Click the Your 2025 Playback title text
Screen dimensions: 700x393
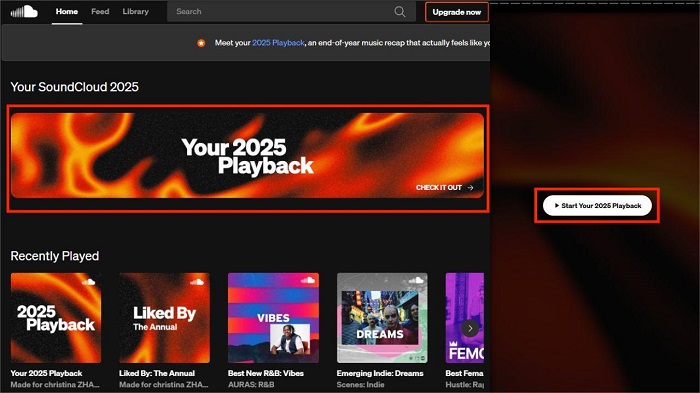(46, 373)
